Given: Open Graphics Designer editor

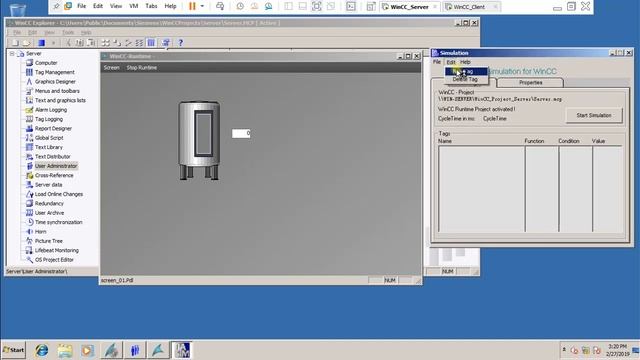Looking at the screenshot, I should [55, 82].
